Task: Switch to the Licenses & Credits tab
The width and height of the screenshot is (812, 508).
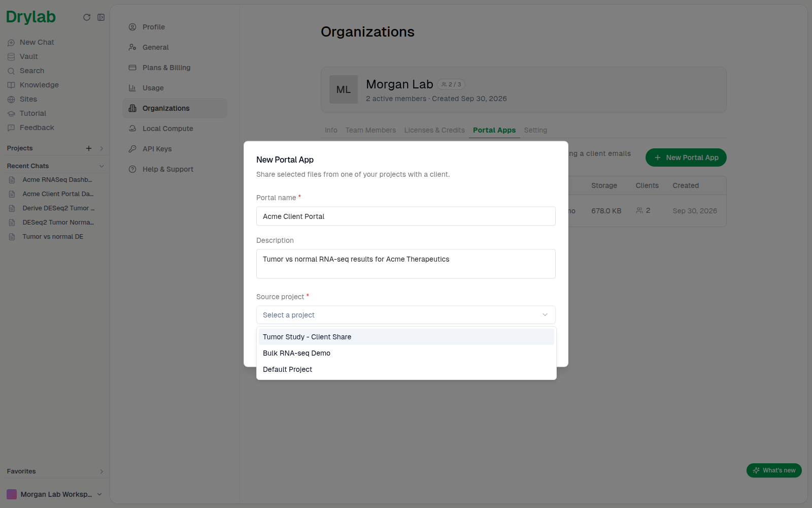Action: pos(434,130)
